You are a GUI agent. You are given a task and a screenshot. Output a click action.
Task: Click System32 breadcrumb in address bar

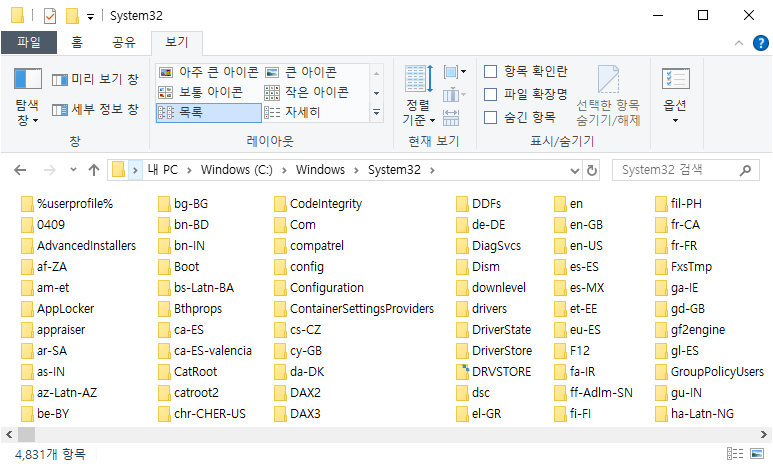pos(394,170)
